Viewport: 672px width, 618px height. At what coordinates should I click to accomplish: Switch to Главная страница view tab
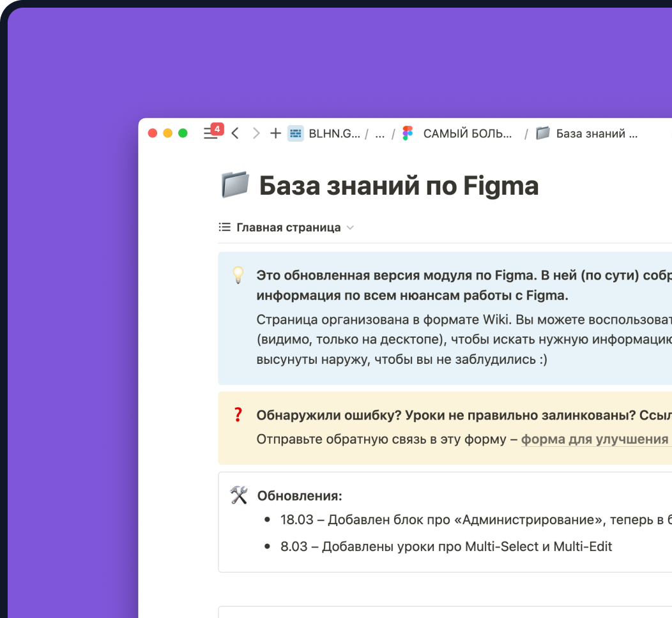click(x=289, y=227)
